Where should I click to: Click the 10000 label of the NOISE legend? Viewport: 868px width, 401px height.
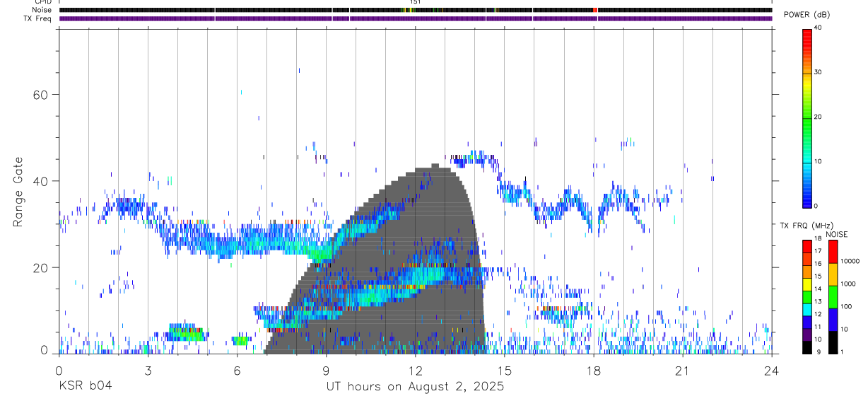point(850,262)
